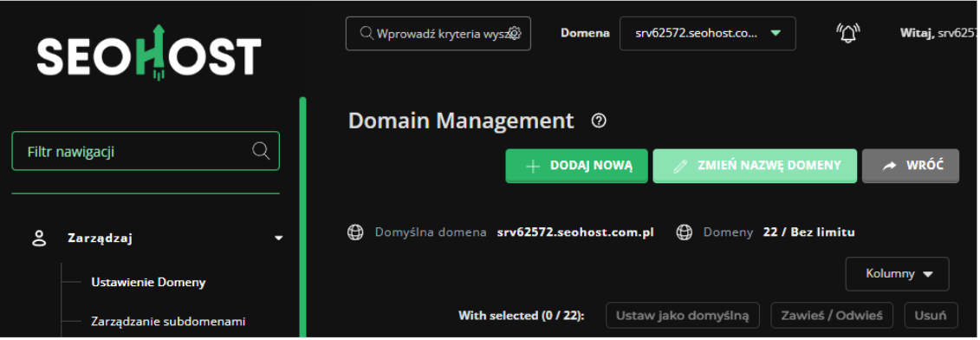Click the DODAJ NOWĄ button
Image resolution: width=980 pixels, height=340 pixels.
tap(576, 166)
